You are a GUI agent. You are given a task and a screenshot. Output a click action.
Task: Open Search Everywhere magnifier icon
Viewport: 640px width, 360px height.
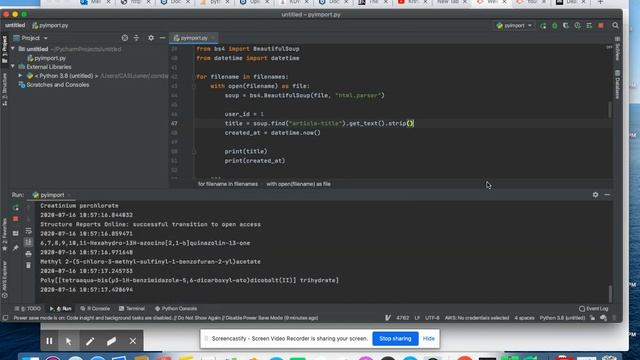615,26
